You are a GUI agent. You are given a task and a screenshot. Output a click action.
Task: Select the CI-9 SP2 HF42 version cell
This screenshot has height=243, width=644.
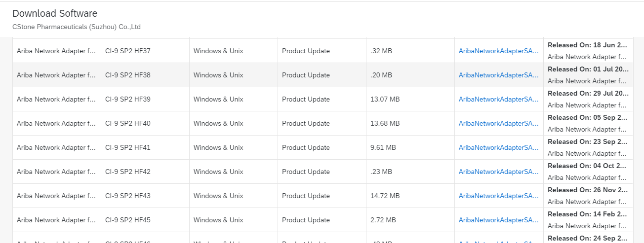pyautogui.click(x=128, y=172)
